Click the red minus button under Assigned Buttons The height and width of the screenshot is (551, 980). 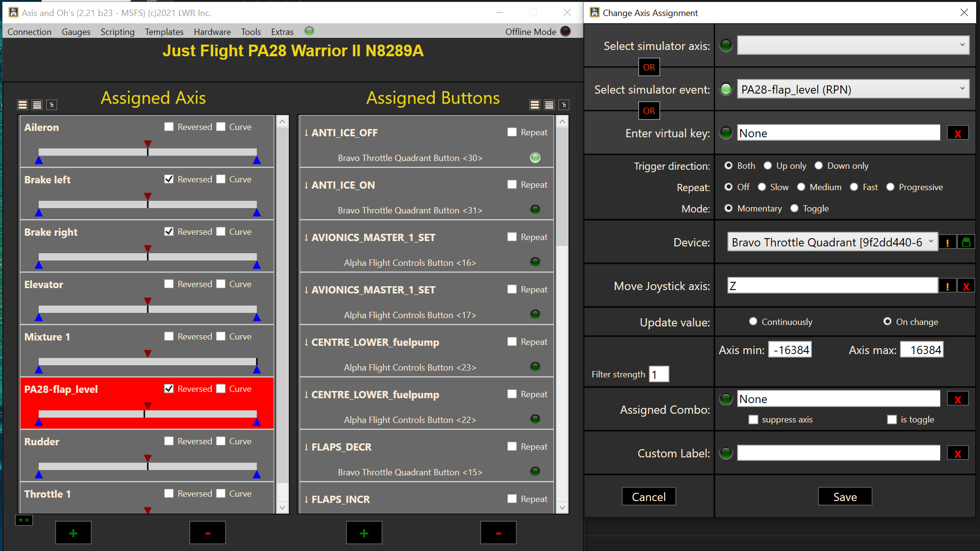pyautogui.click(x=498, y=533)
